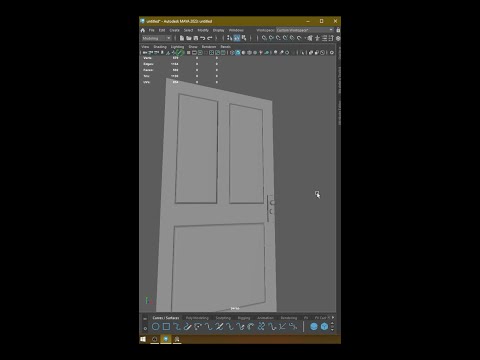Toggle the resolution gate icon
Screen dimensions: 480x360
pyautogui.click(x=200, y=53)
